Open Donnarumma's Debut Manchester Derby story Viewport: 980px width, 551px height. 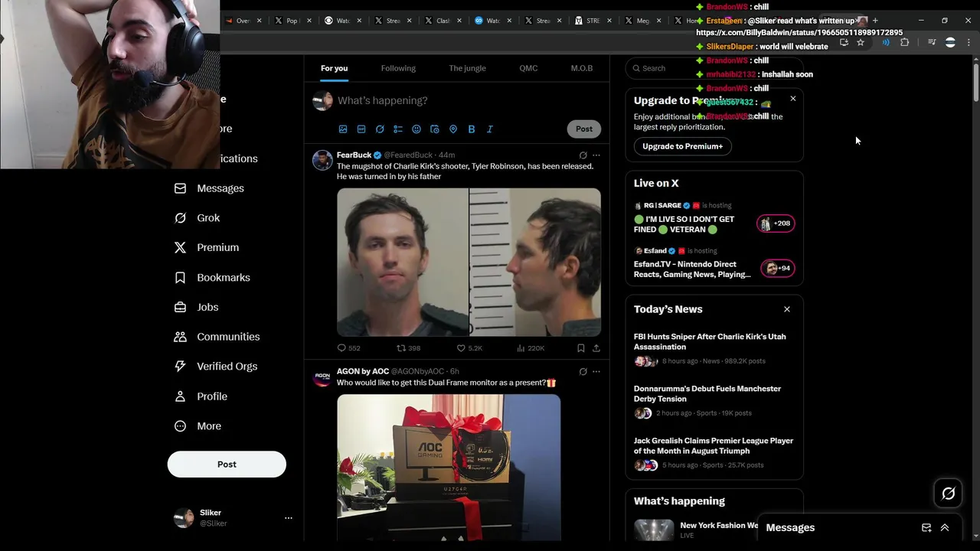tap(714, 400)
